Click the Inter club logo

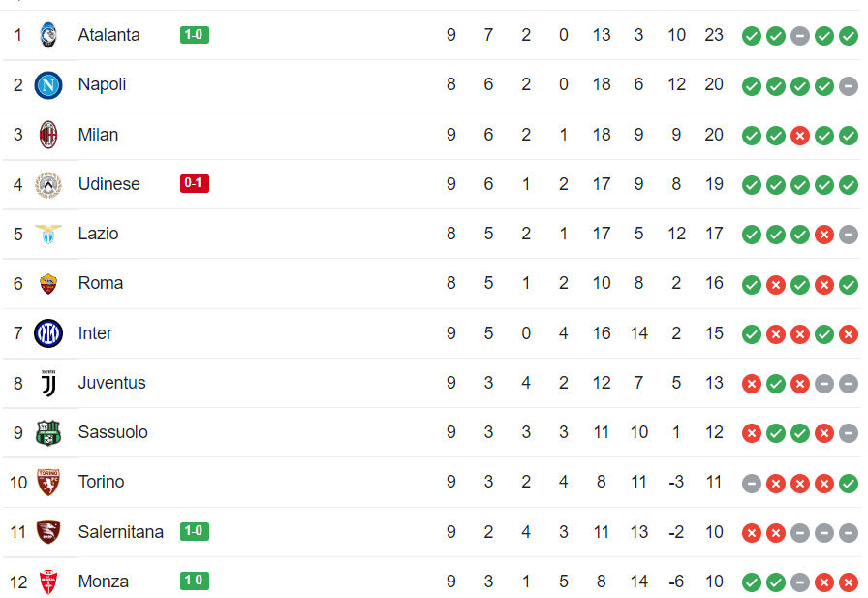pos(48,333)
